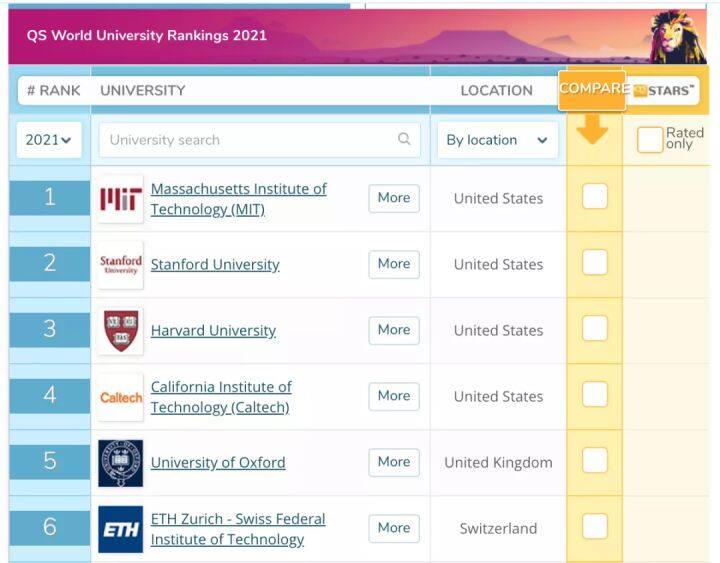Focus the University search field
The width and height of the screenshot is (720, 563).
point(259,140)
